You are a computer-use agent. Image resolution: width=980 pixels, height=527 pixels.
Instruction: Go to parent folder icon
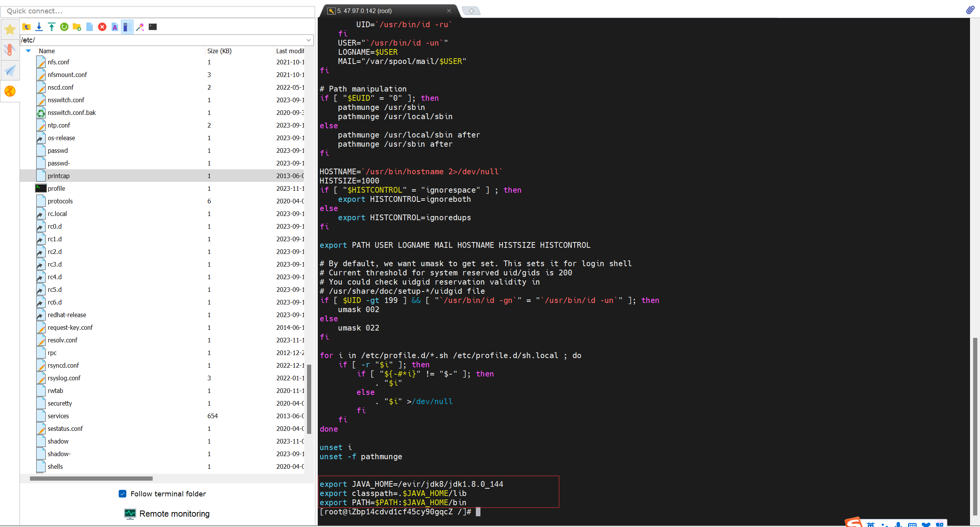click(x=26, y=27)
